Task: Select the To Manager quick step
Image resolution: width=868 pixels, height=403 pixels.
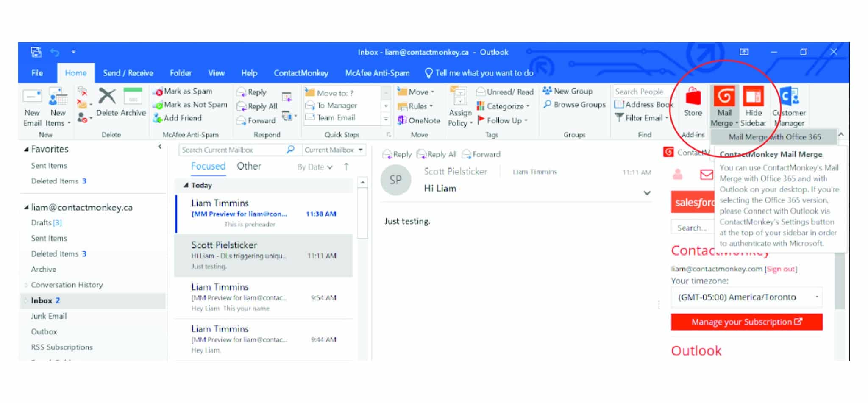Action: [x=332, y=106]
